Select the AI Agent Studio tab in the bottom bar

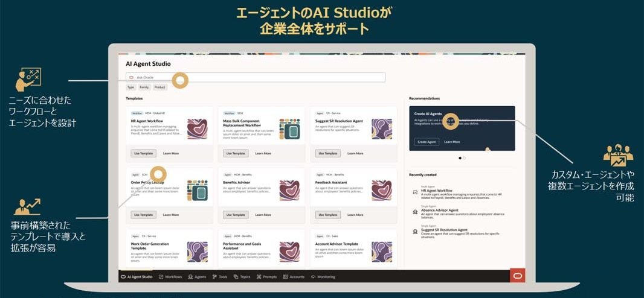(137, 277)
